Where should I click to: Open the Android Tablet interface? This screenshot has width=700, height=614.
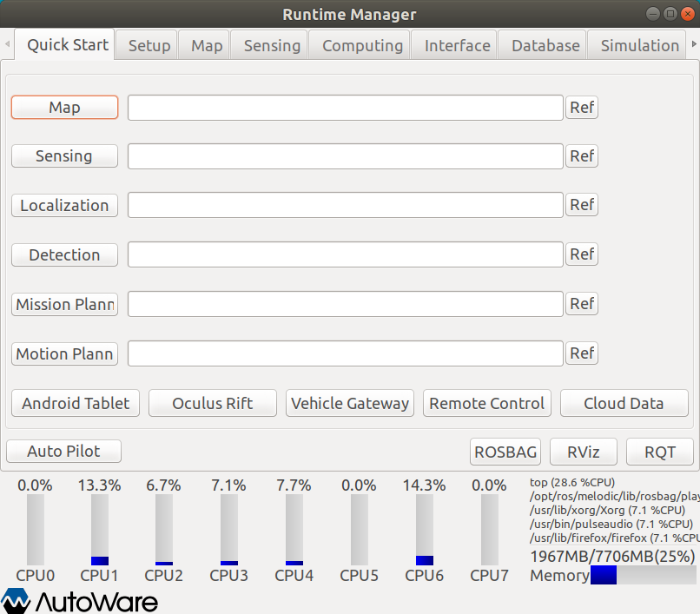pos(75,403)
